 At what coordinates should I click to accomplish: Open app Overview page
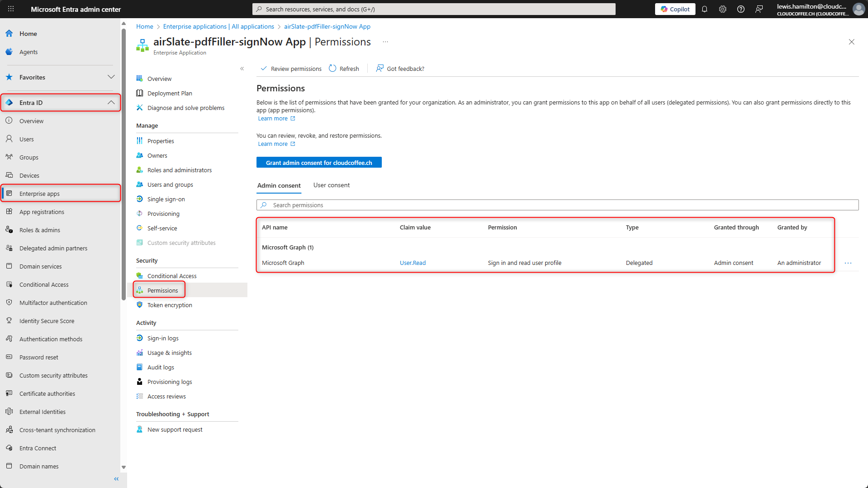coord(159,79)
